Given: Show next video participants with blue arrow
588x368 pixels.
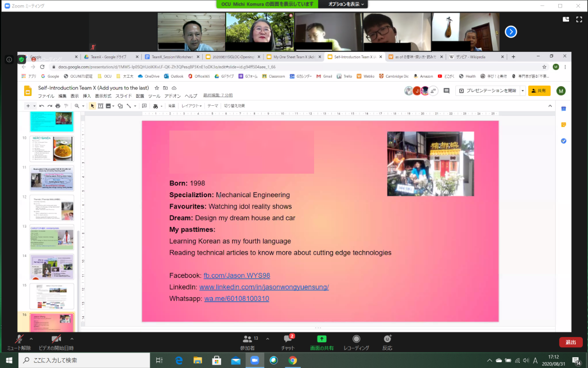Looking at the screenshot, I should coord(510,32).
